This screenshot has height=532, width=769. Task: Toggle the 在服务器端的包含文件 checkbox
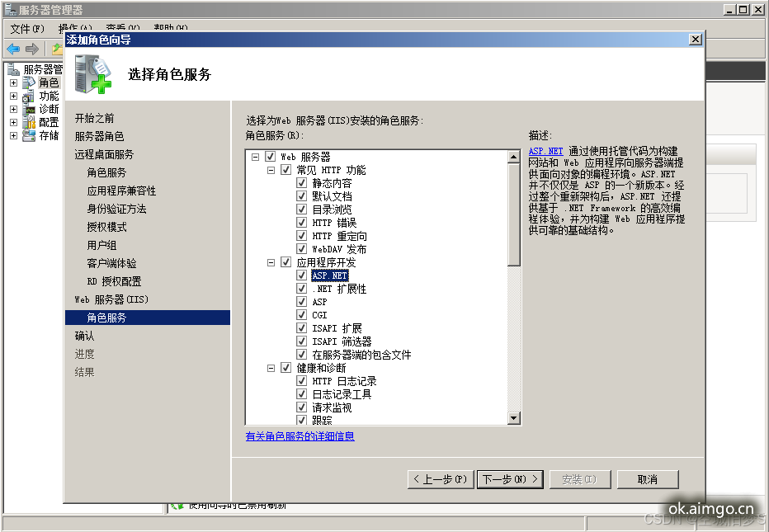pos(302,355)
